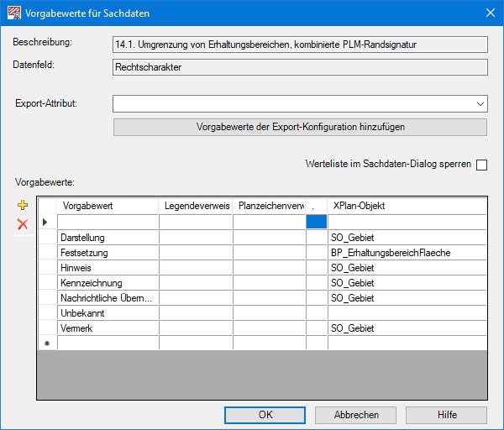The image size is (504, 430).
Task: Enable 'Werteliste im Sachdaten-Dialog sperren' checkbox
Action: point(481,165)
